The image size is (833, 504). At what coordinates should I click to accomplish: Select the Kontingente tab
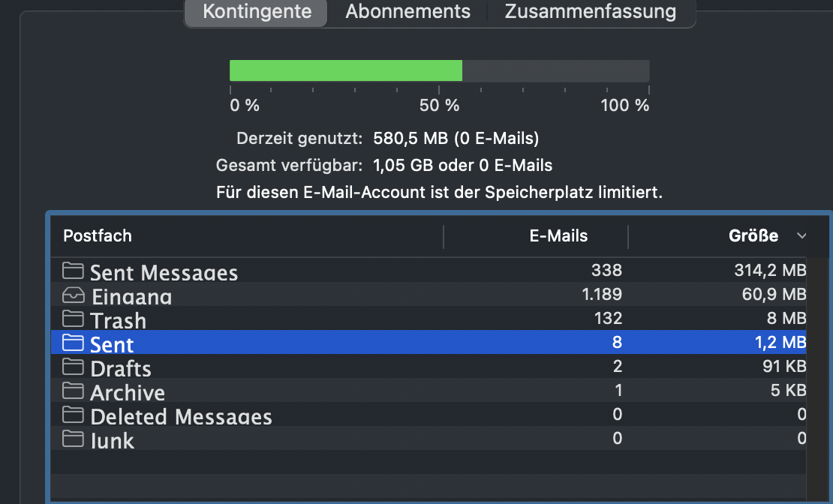257,12
